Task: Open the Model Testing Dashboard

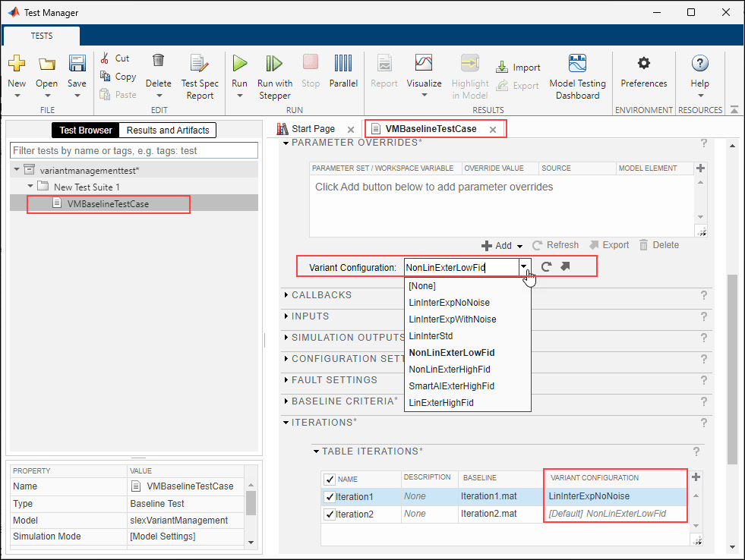Action: tap(577, 64)
